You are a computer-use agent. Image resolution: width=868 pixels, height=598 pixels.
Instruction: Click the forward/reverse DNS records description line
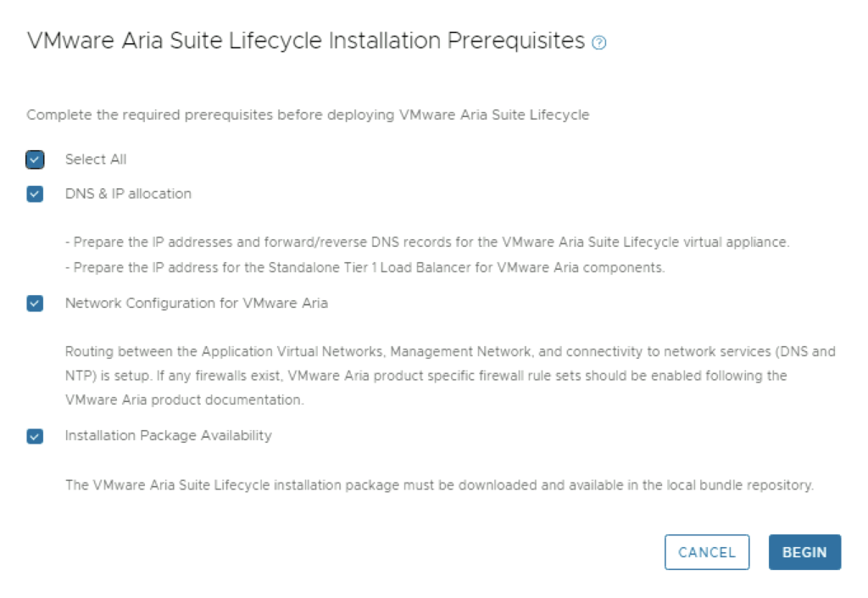(x=427, y=243)
